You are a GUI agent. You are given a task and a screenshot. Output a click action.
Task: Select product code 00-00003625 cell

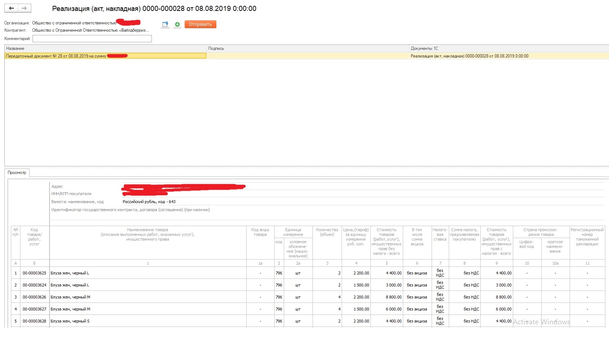(x=34, y=273)
